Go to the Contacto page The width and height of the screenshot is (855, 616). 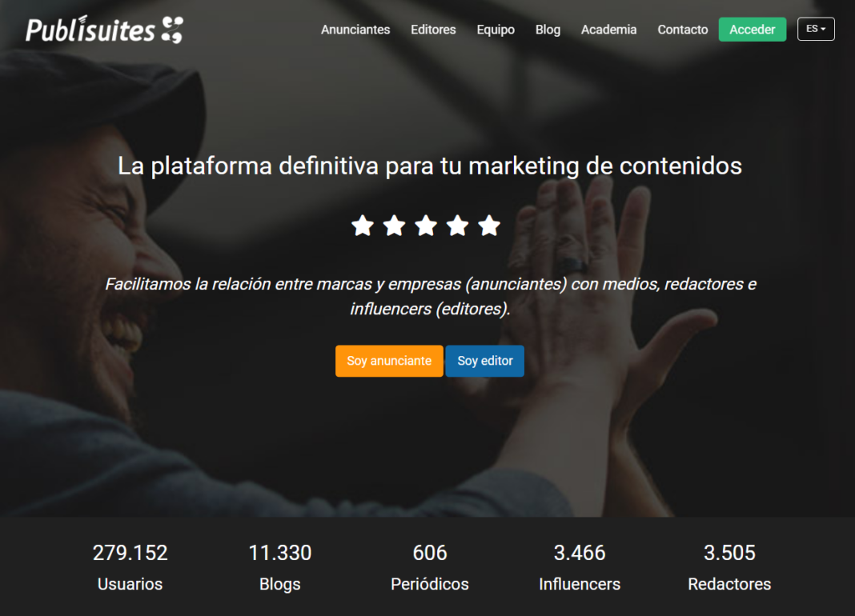tap(683, 30)
